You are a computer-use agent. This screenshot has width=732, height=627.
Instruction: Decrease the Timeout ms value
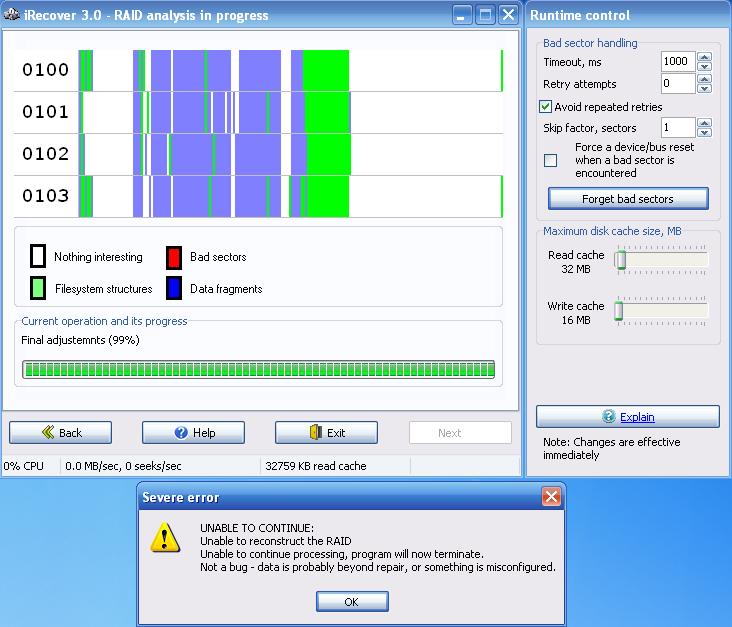704,66
